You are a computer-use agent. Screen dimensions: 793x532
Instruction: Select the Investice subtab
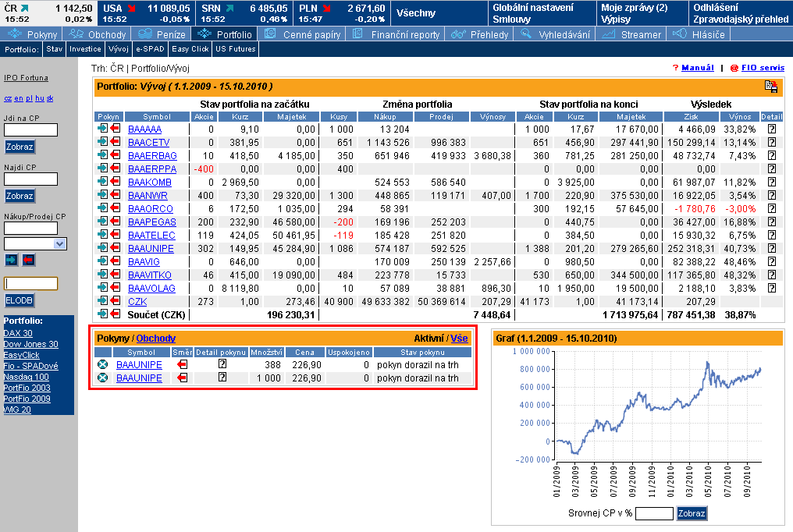pos(85,49)
